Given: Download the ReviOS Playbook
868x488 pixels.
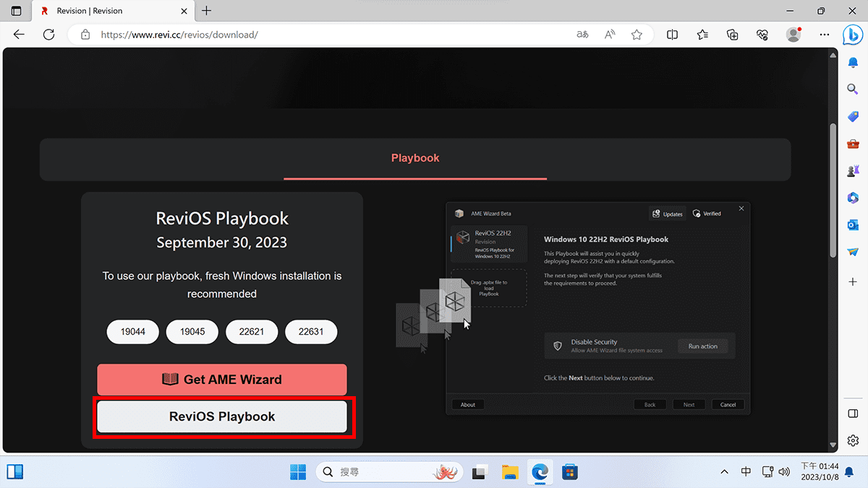Looking at the screenshot, I should (x=222, y=416).
